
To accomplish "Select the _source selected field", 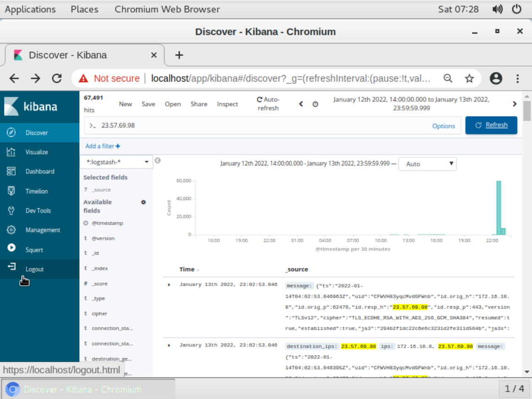I will pyautogui.click(x=101, y=190).
